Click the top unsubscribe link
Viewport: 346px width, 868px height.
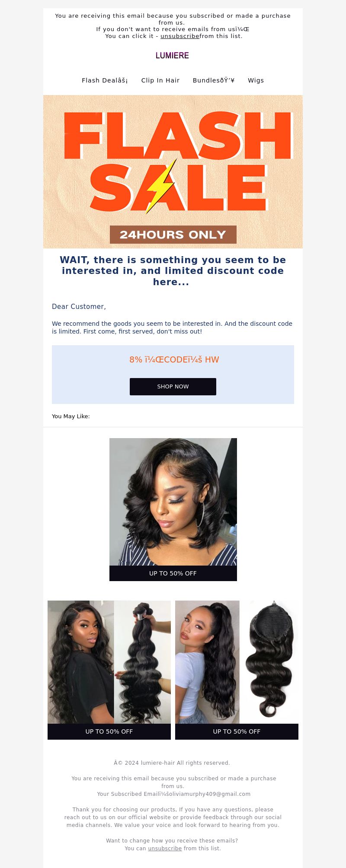click(x=180, y=36)
